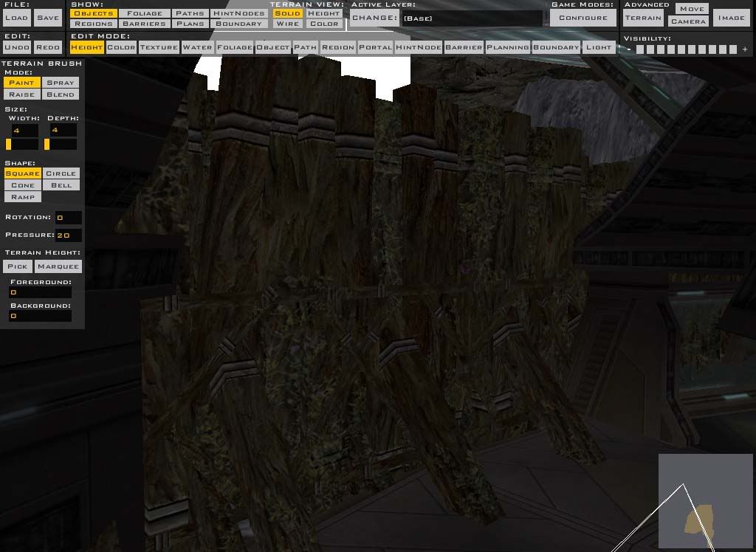The height and width of the screenshot is (552, 756).
Task: Click the Advanced Move button
Action: click(x=692, y=9)
